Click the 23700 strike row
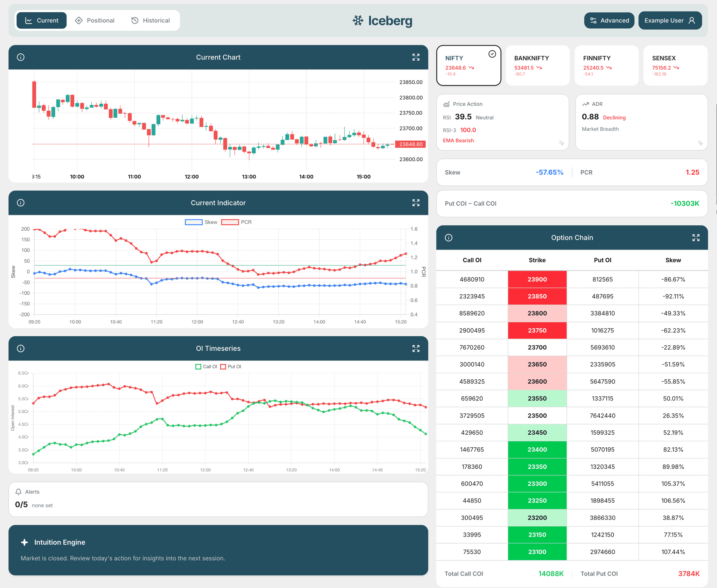The height and width of the screenshot is (588, 717). [572, 347]
